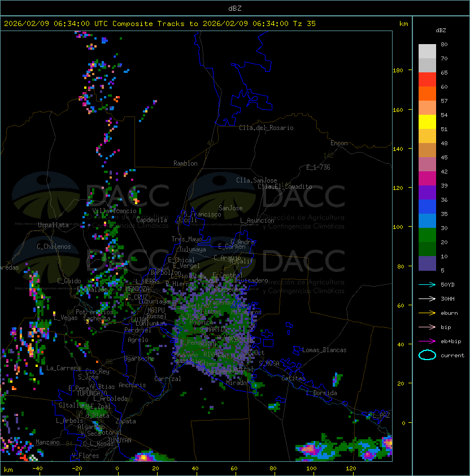Pick the light gray top swatch in dBZ scale

427,51
